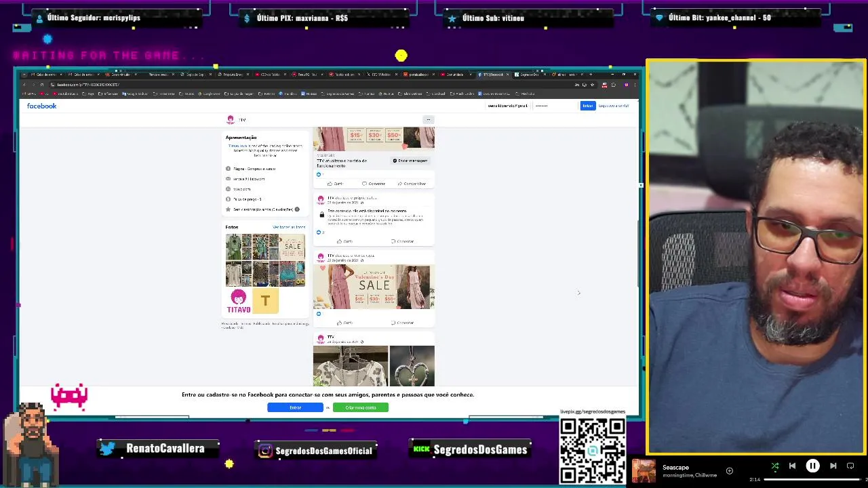Pause the Spotify track playback

(x=812, y=466)
